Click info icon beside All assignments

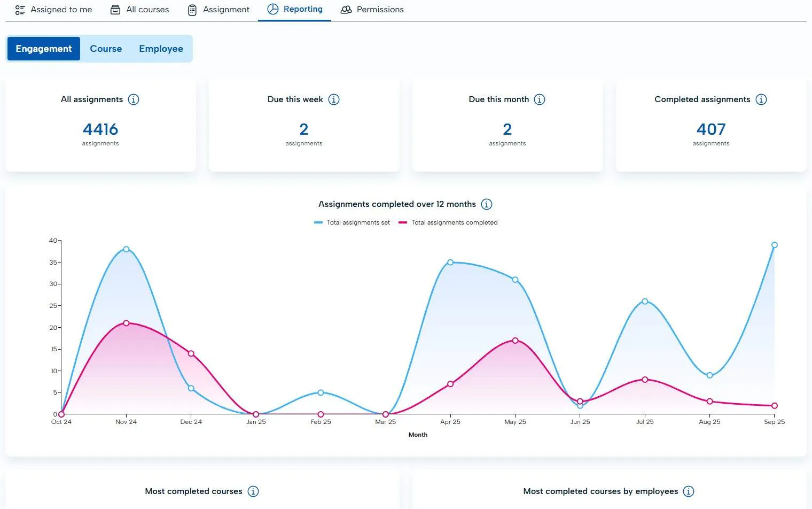pos(134,99)
